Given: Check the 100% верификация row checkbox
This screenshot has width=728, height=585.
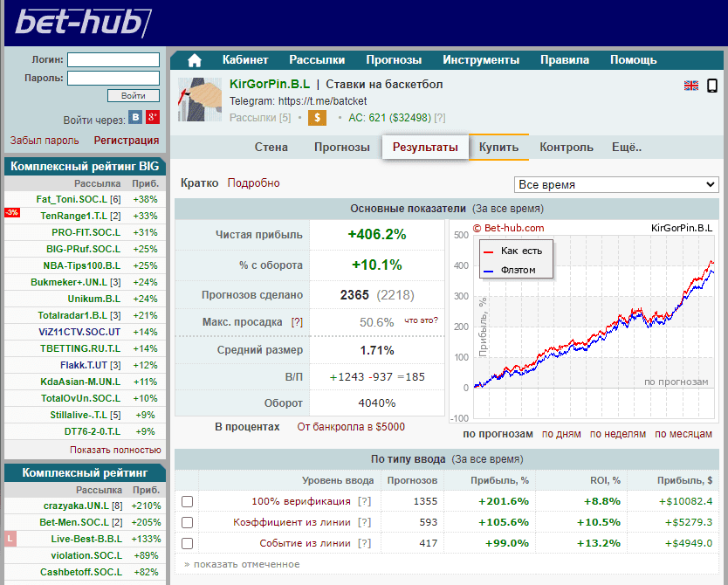Looking at the screenshot, I should [x=187, y=501].
